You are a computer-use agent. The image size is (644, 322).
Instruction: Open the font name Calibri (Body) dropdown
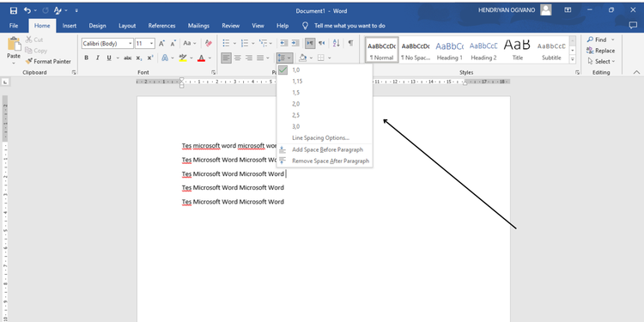coord(131,44)
